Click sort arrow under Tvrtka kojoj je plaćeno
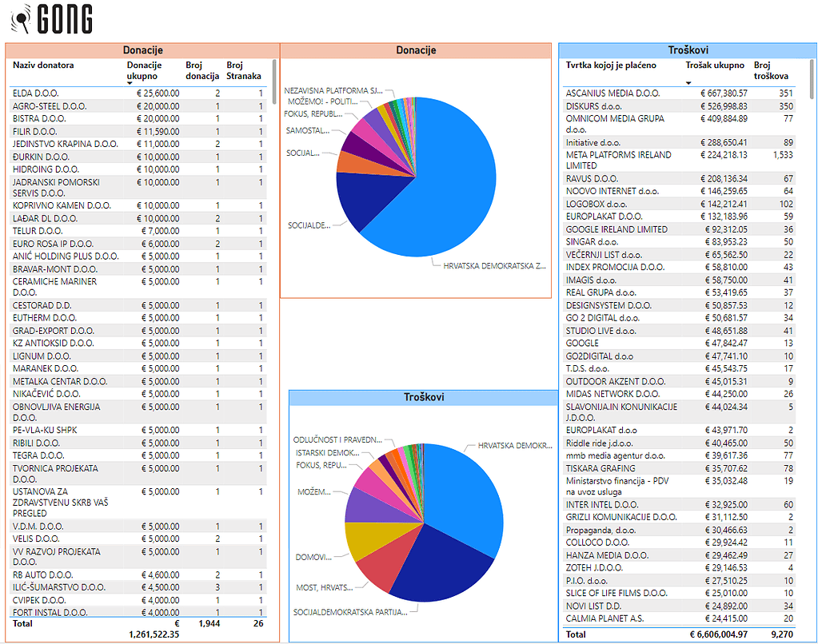The image size is (818, 644). click(x=689, y=83)
